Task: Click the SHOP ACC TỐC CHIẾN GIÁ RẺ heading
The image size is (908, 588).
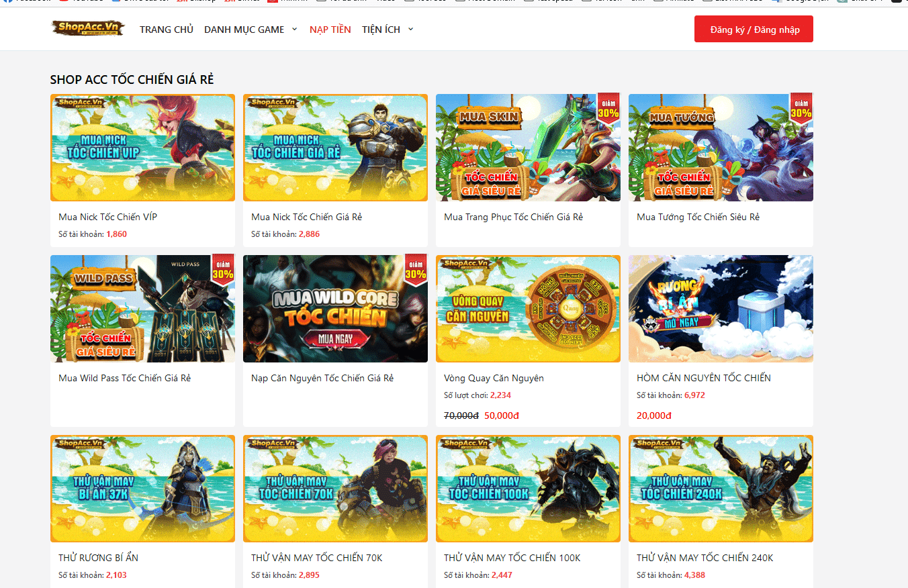Action: (x=132, y=80)
